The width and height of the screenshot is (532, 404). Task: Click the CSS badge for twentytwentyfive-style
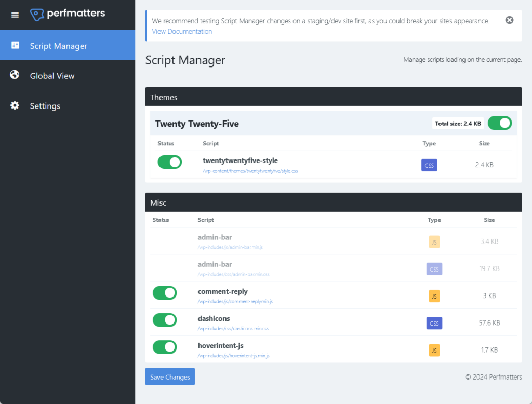pos(429,165)
